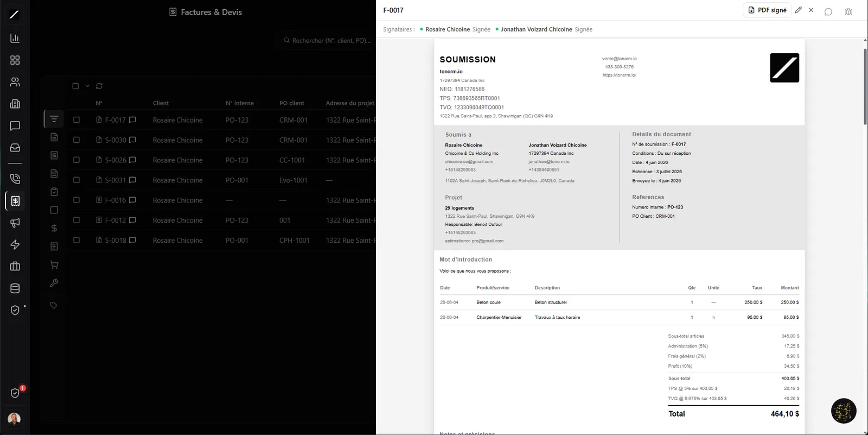Check the box for row S-0018
Screen dimensions: 868x435
click(76, 240)
